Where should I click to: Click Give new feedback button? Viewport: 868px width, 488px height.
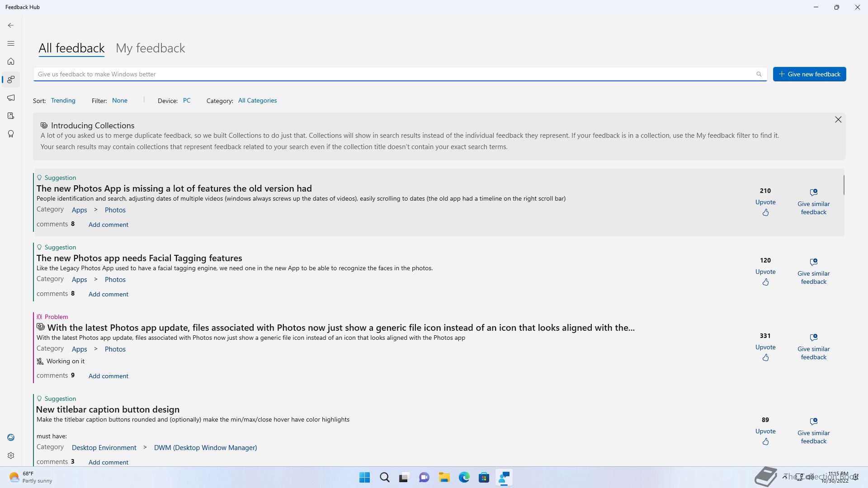click(809, 74)
